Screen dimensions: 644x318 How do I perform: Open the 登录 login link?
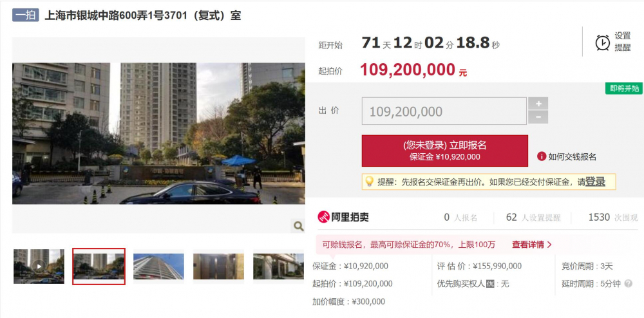point(595,182)
